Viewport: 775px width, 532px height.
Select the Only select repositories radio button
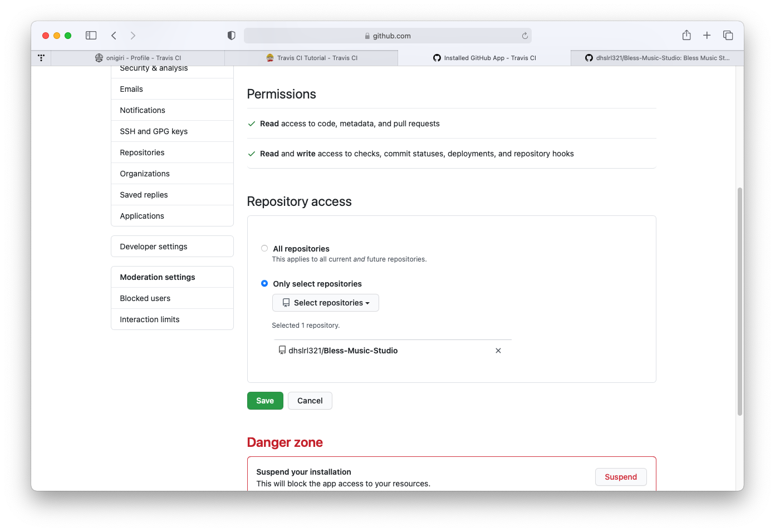[x=264, y=283]
